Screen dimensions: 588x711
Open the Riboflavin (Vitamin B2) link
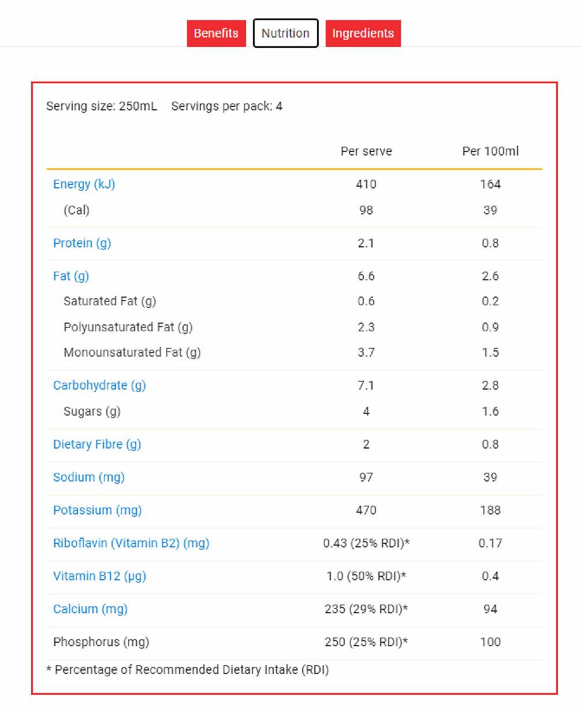(131, 543)
